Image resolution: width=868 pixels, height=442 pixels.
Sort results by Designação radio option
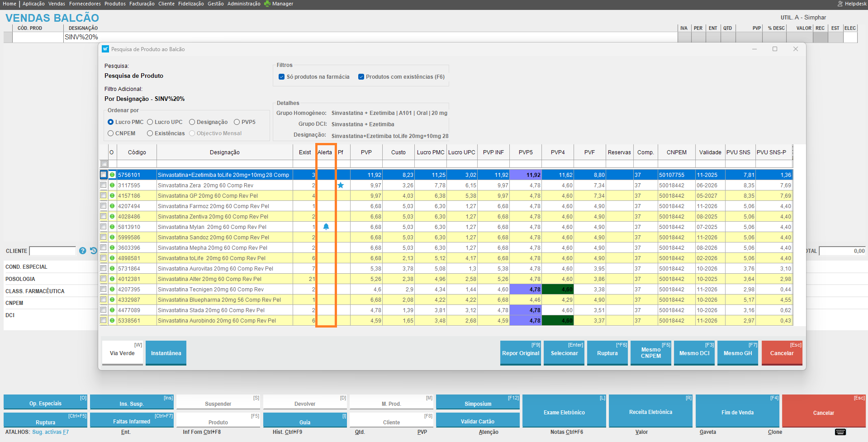pyautogui.click(x=192, y=122)
